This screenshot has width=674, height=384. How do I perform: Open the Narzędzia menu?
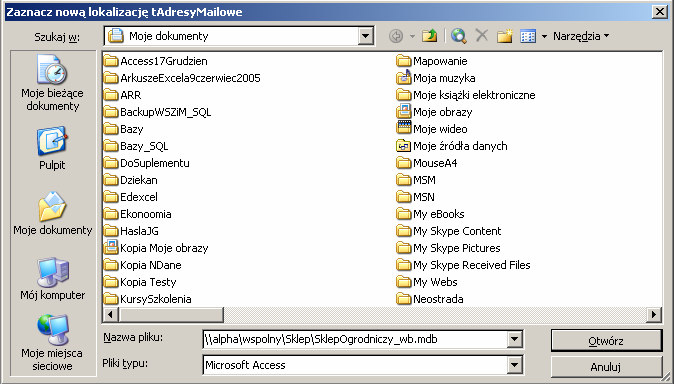(x=581, y=36)
